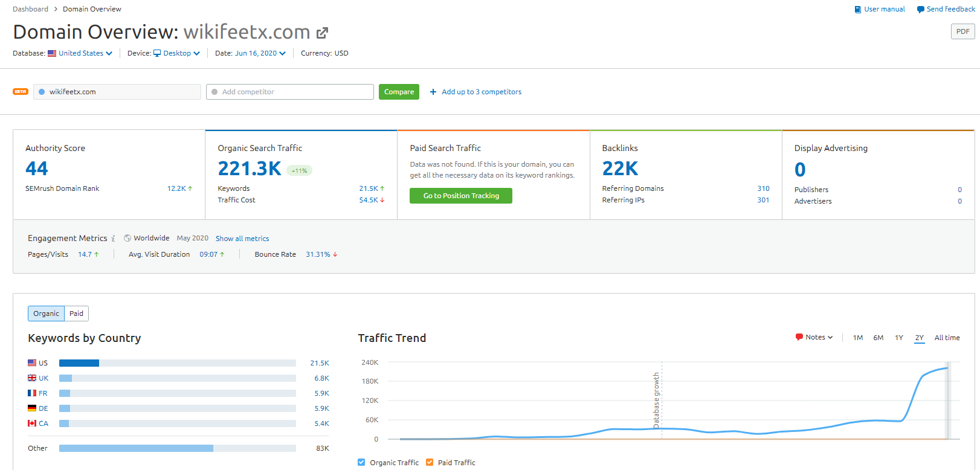The image size is (980, 470).
Task: Select the 2Y traffic trend range
Action: pos(920,338)
